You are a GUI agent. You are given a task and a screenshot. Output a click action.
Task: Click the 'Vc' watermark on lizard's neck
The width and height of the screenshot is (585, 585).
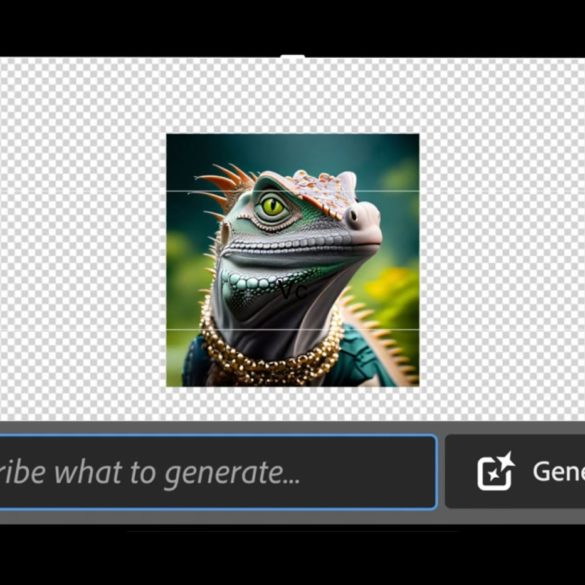coord(293,291)
